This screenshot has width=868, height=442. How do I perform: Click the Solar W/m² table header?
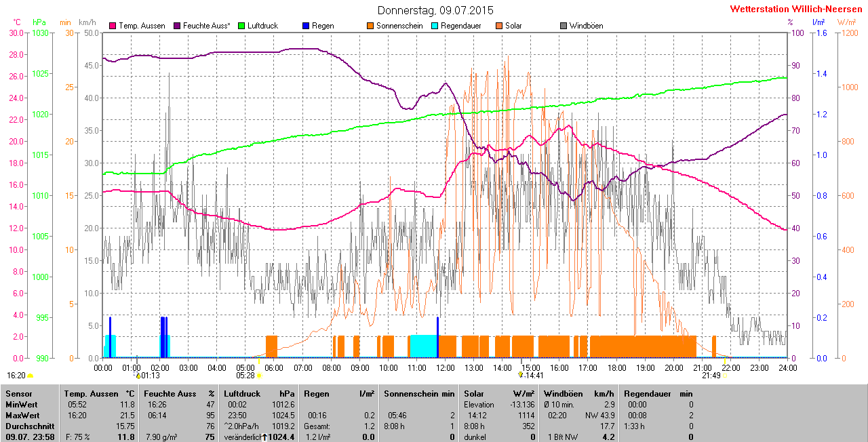499,393
